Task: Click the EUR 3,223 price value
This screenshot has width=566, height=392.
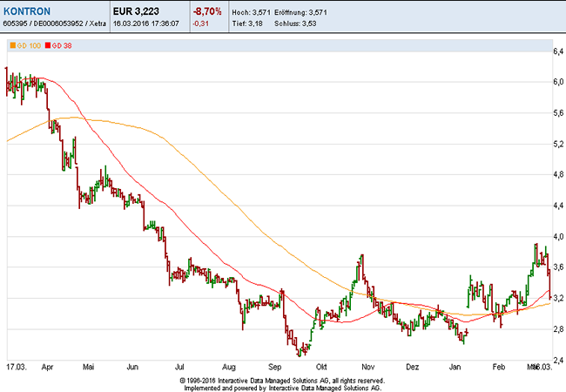Action: pos(136,11)
